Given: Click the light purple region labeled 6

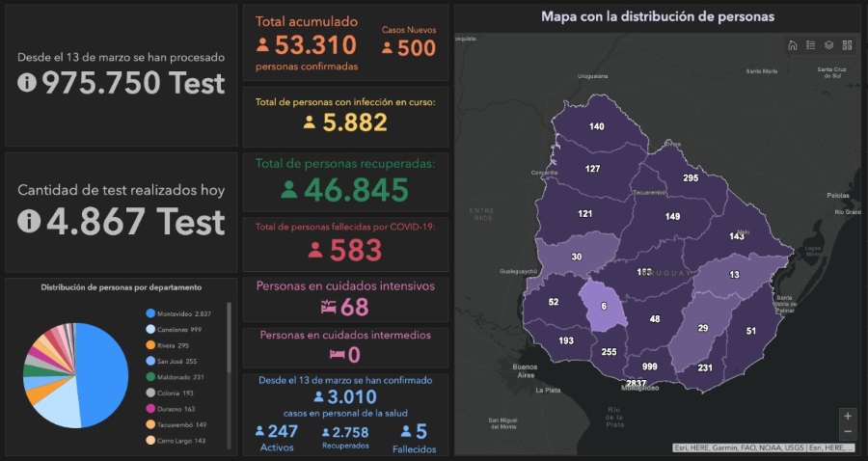Looking at the screenshot, I should pyautogui.click(x=604, y=306).
